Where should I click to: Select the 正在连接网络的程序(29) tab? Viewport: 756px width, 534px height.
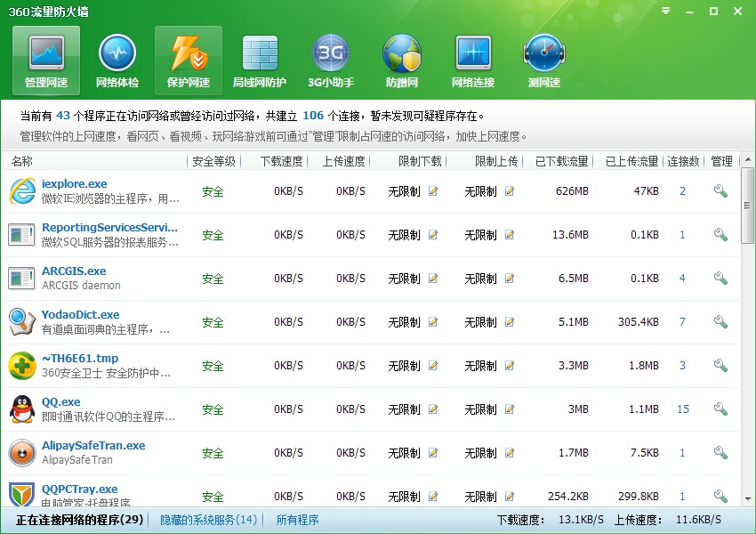tap(79, 520)
